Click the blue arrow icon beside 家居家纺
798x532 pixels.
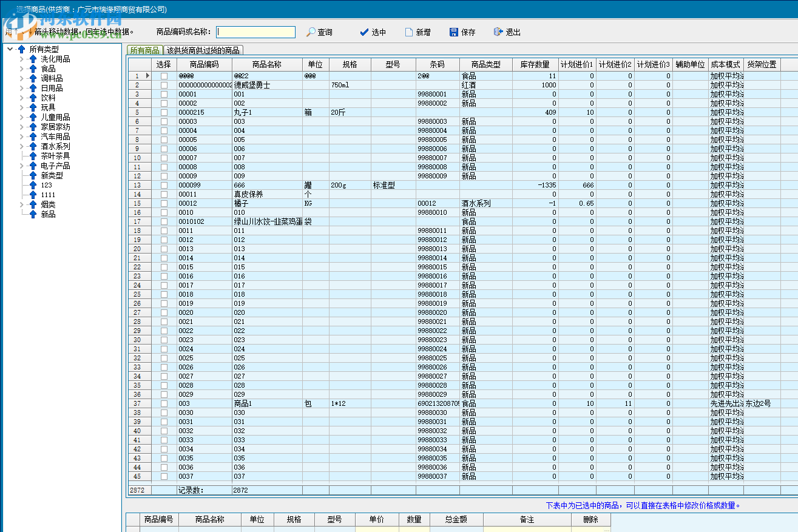33,127
